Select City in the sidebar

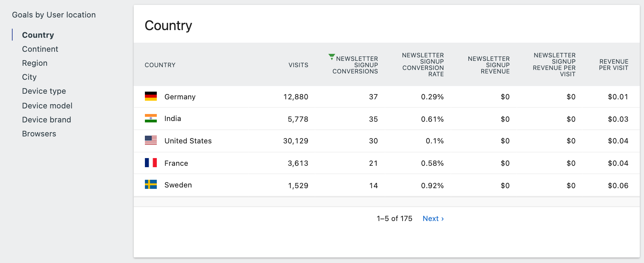point(29,77)
